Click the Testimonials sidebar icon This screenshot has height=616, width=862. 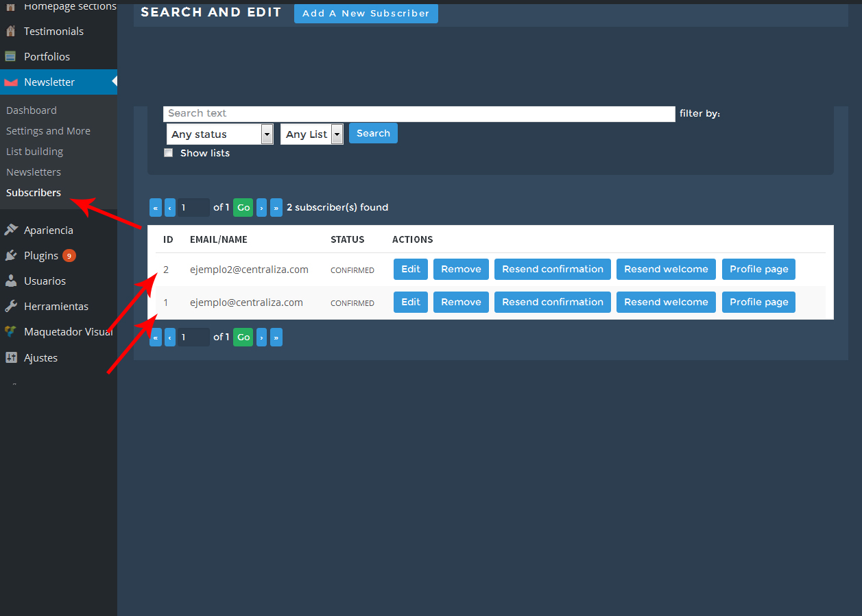[x=10, y=32]
